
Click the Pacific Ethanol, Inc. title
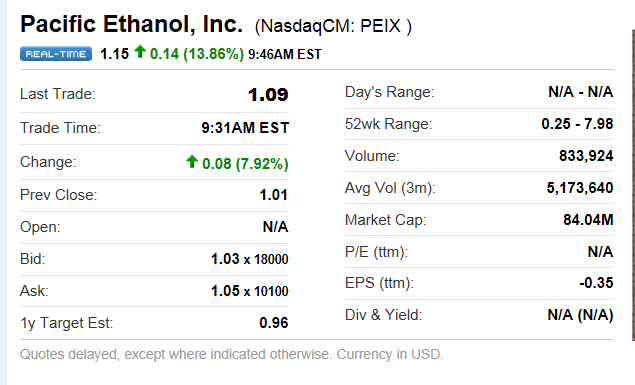pyautogui.click(x=131, y=24)
